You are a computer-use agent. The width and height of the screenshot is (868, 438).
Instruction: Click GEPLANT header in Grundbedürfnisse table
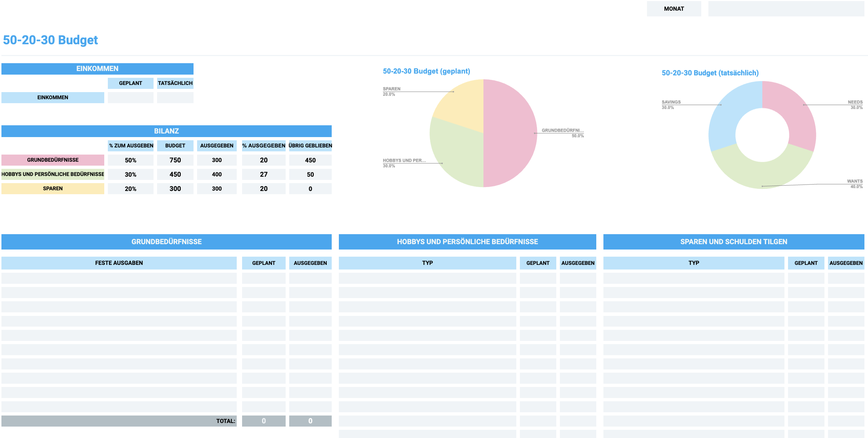point(264,263)
